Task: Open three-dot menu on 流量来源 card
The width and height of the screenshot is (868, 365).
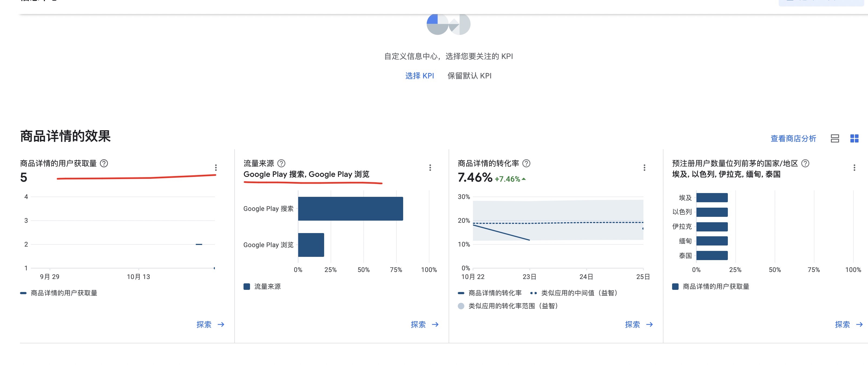Action: (x=430, y=168)
